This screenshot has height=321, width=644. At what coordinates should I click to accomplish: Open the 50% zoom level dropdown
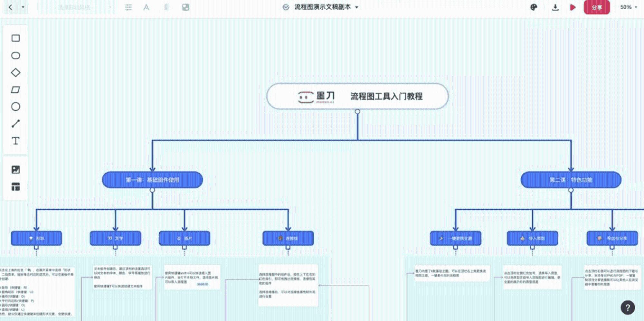pyautogui.click(x=629, y=7)
